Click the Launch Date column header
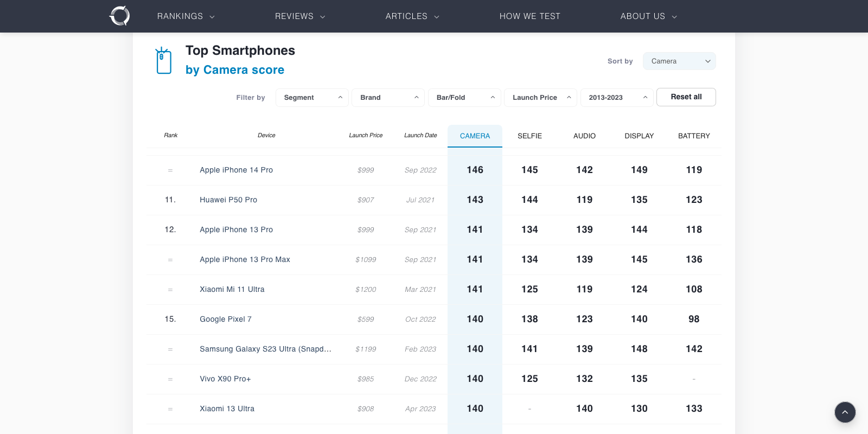The width and height of the screenshot is (868, 434). [420, 135]
